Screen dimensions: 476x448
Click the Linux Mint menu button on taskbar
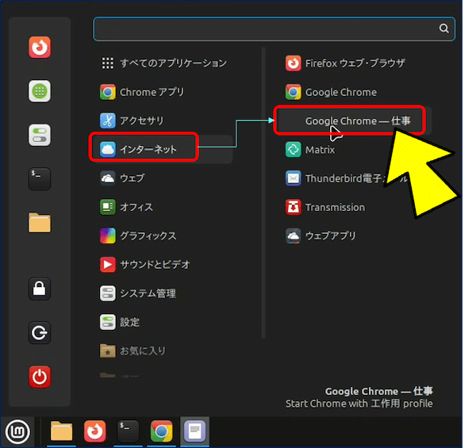pos(17,431)
